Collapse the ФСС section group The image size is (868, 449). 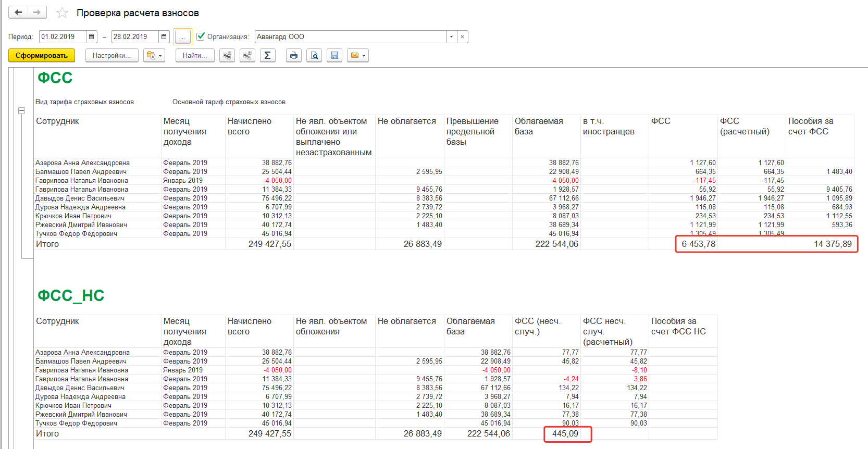[x=21, y=110]
